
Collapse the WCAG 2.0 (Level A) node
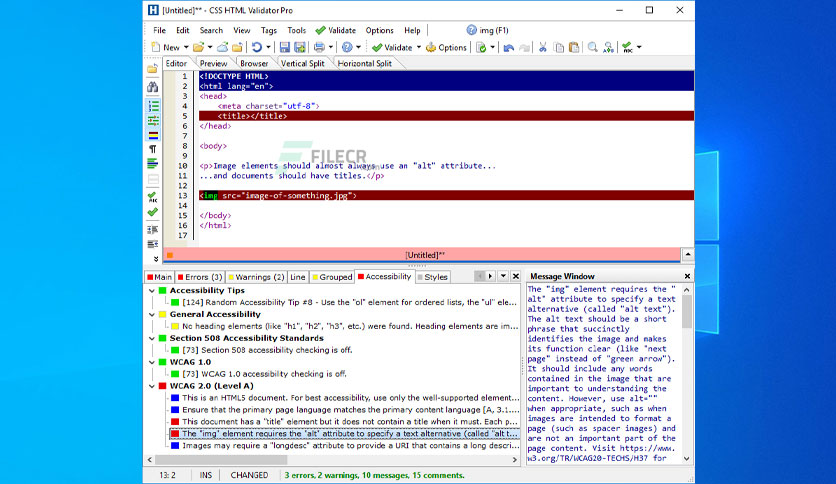pyautogui.click(x=152, y=386)
